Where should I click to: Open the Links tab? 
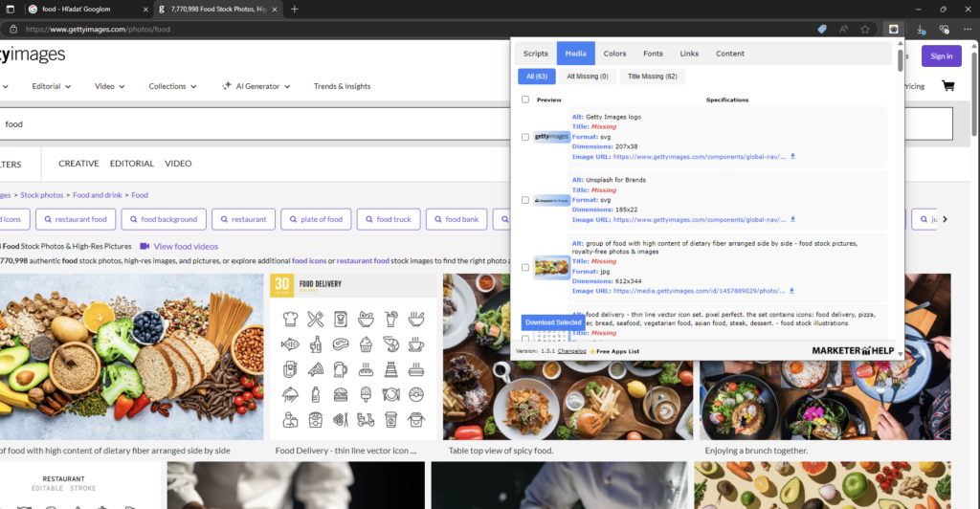coord(689,54)
